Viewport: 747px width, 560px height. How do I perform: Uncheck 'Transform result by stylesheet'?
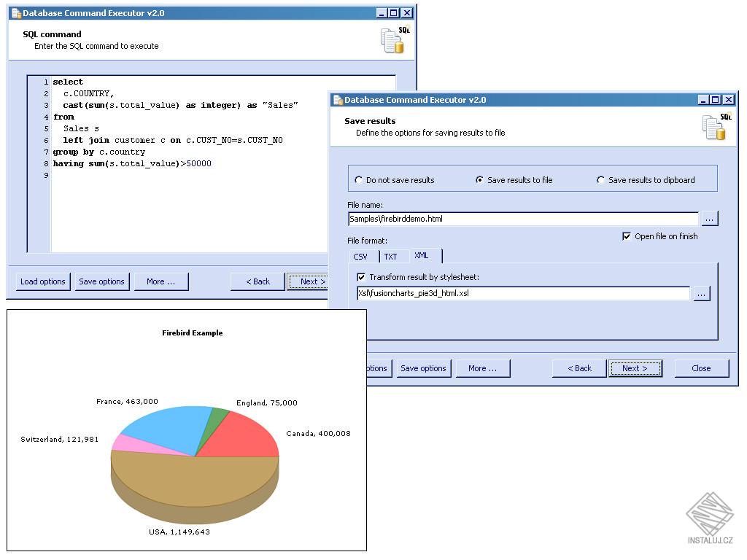pos(360,276)
